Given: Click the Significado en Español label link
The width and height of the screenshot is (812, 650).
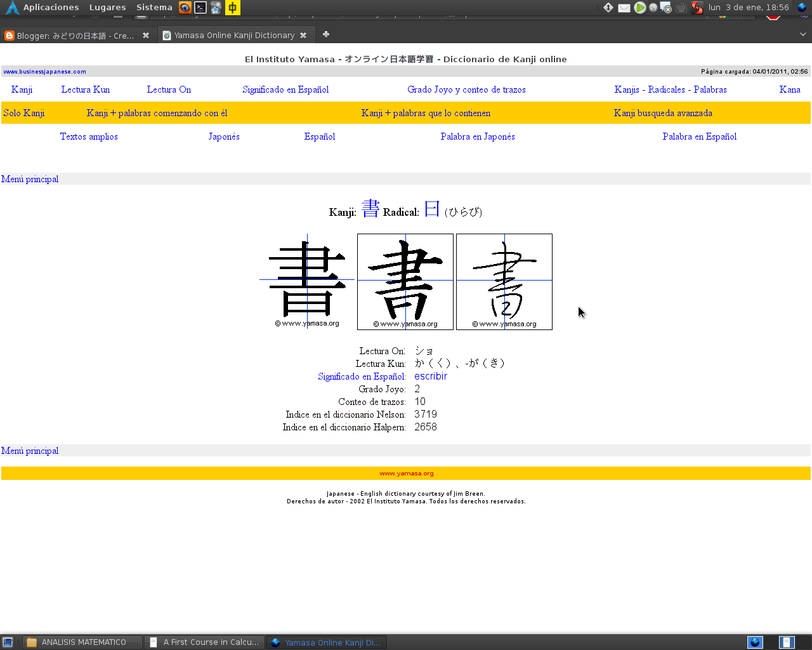Looking at the screenshot, I should 362,376.
